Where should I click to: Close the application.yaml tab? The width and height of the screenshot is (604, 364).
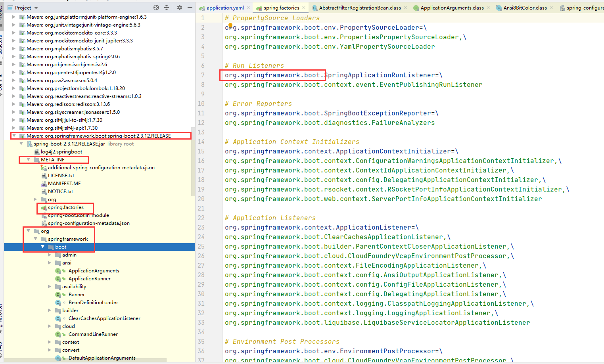pyautogui.click(x=248, y=8)
